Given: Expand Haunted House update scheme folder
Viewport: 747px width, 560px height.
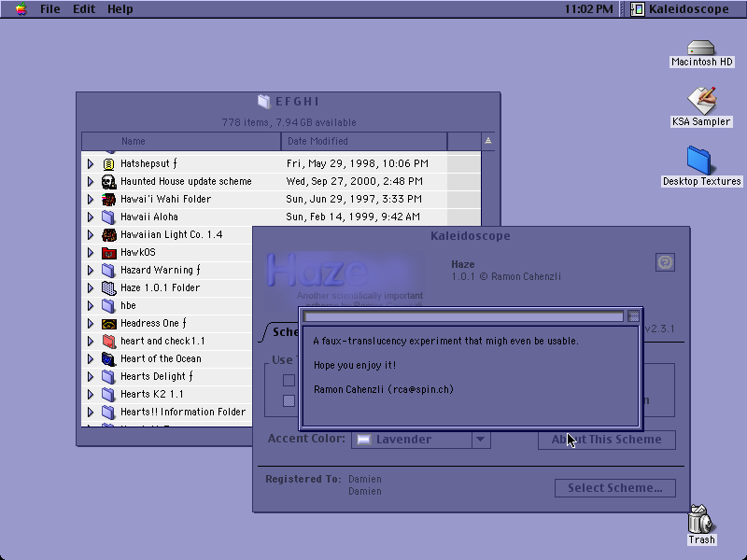Looking at the screenshot, I should coord(91,181).
